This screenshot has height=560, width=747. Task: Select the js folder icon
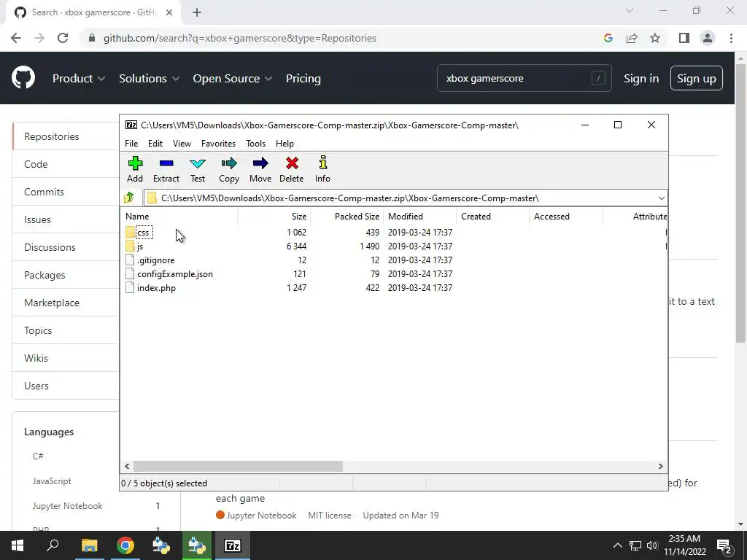click(130, 246)
